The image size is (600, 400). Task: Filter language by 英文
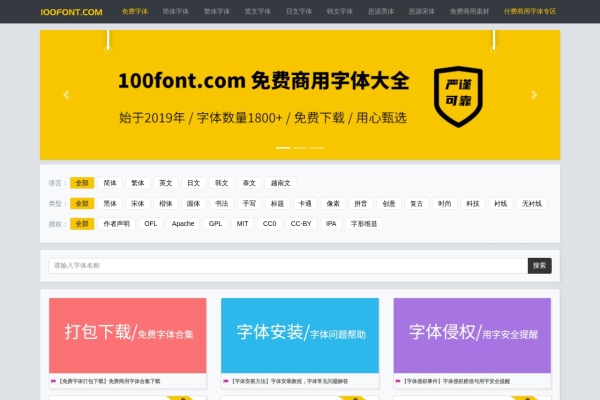166,183
